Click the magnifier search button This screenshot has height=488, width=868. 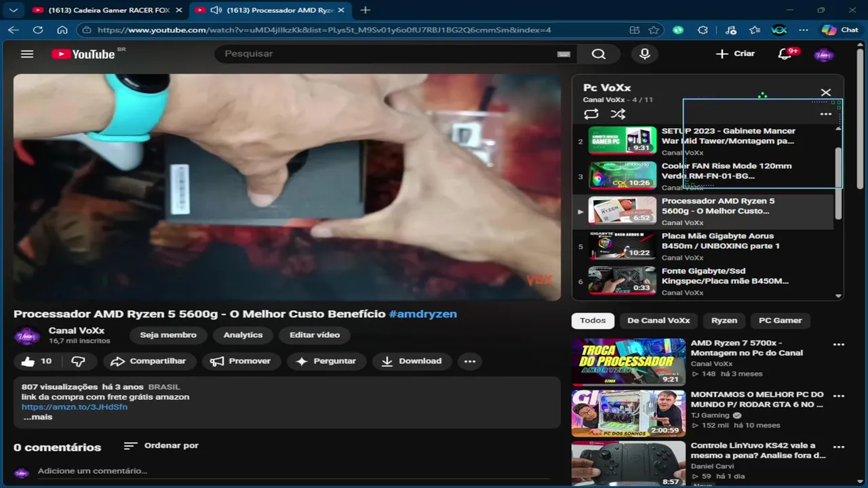(x=599, y=54)
